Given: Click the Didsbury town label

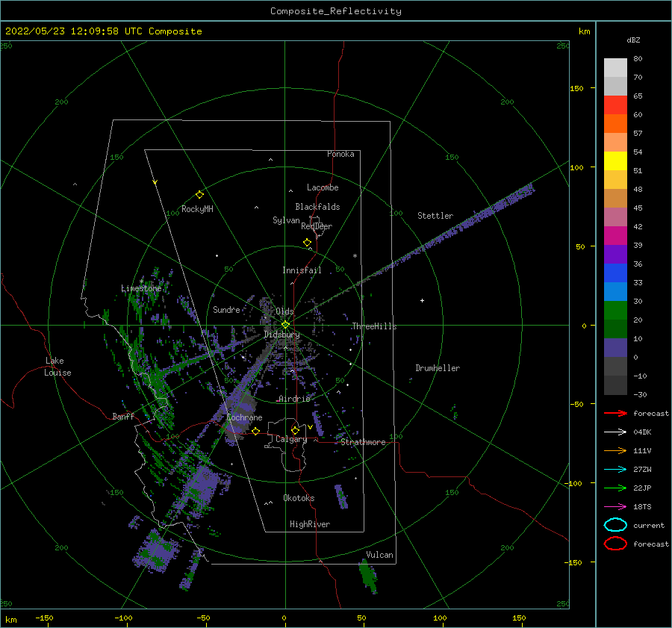Looking at the screenshot, I should 281,335.
